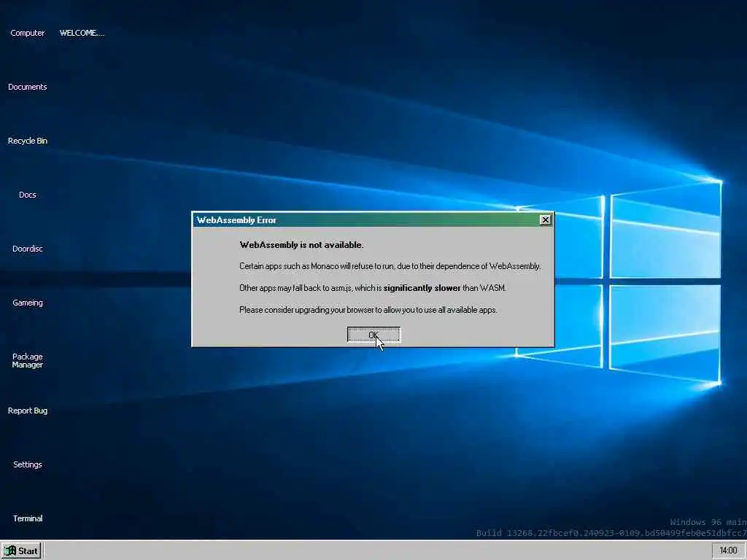747x560 pixels.
Task: Click the bold 'WebAssembly is not available.' heading
Action: point(301,245)
